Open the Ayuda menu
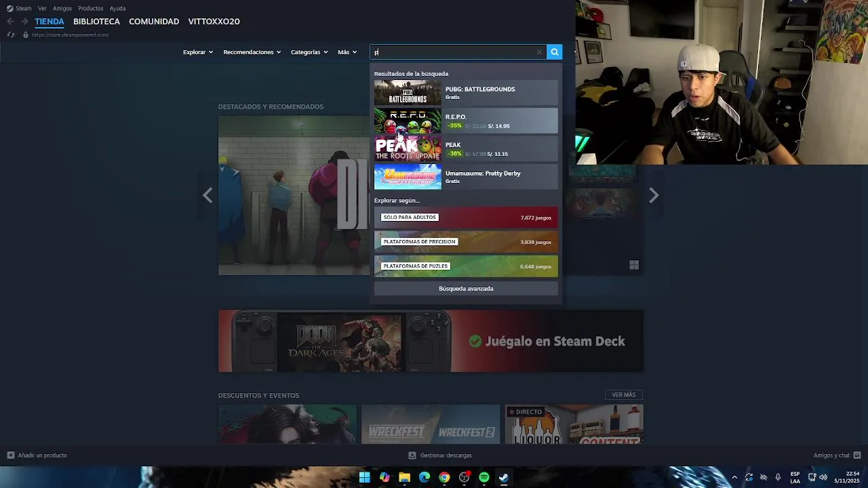 pyautogui.click(x=117, y=8)
